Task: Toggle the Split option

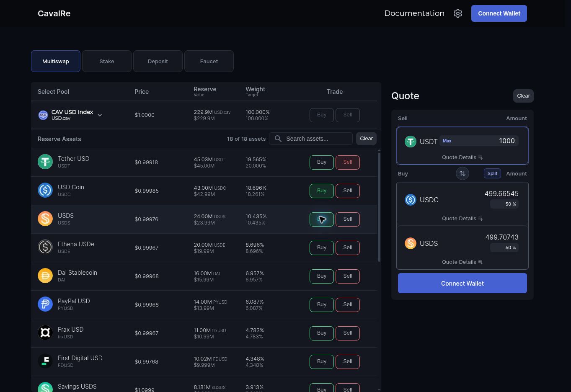Action: (x=492, y=173)
